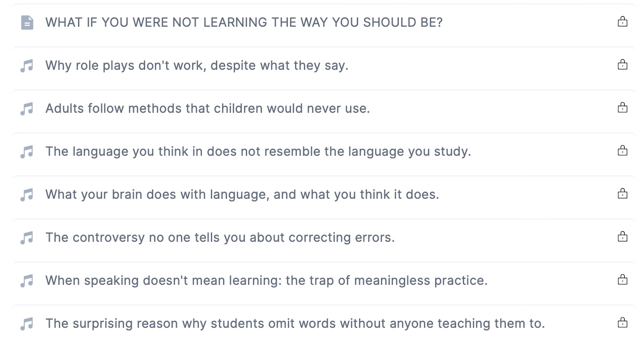Viewport: 644px width, 359px height.
Task: Click music note icon beside 'Why role plays don't work'
Action: click(x=27, y=65)
